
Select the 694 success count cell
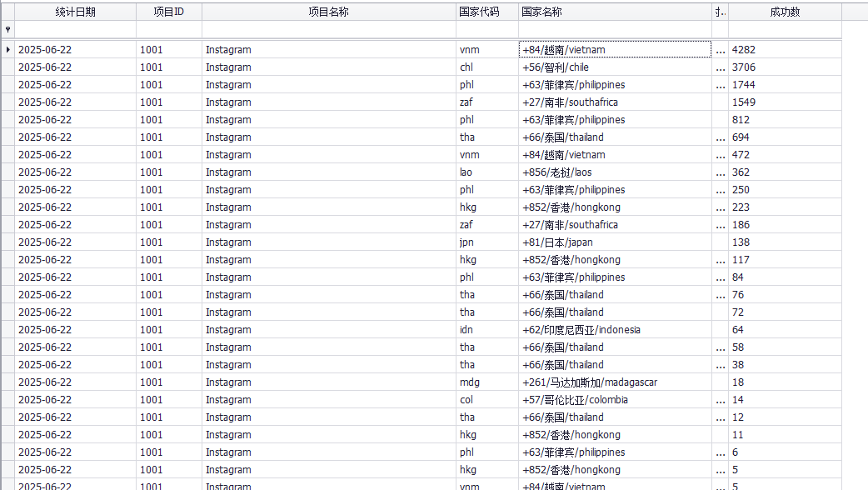click(785, 137)
